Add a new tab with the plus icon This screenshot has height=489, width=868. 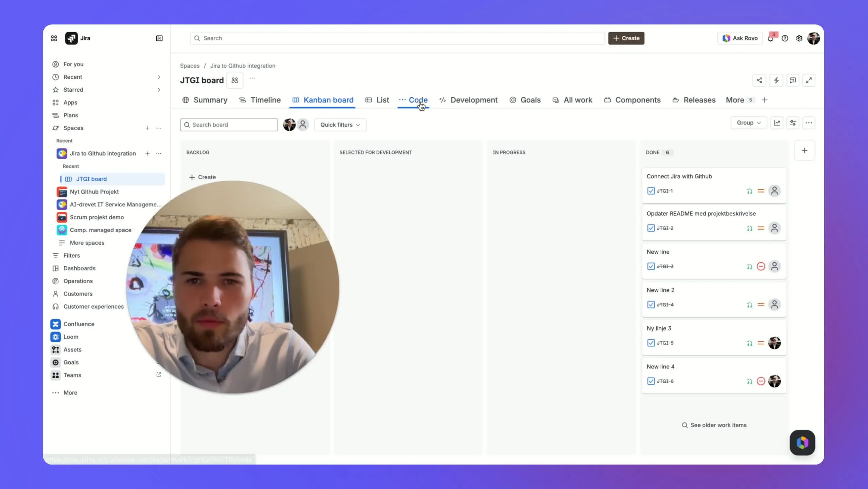click(765, 100)
